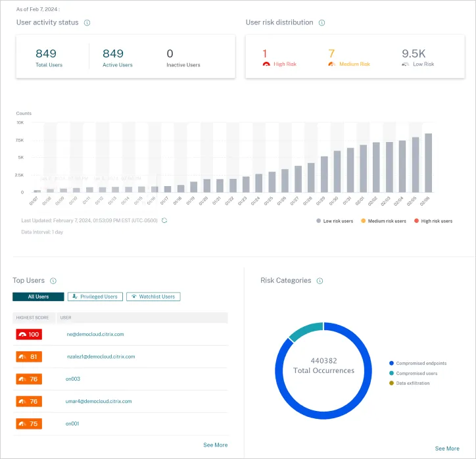The width and height of the screenshot is (476, 459).
Task: Select the All Users tab
Action: 38,297
